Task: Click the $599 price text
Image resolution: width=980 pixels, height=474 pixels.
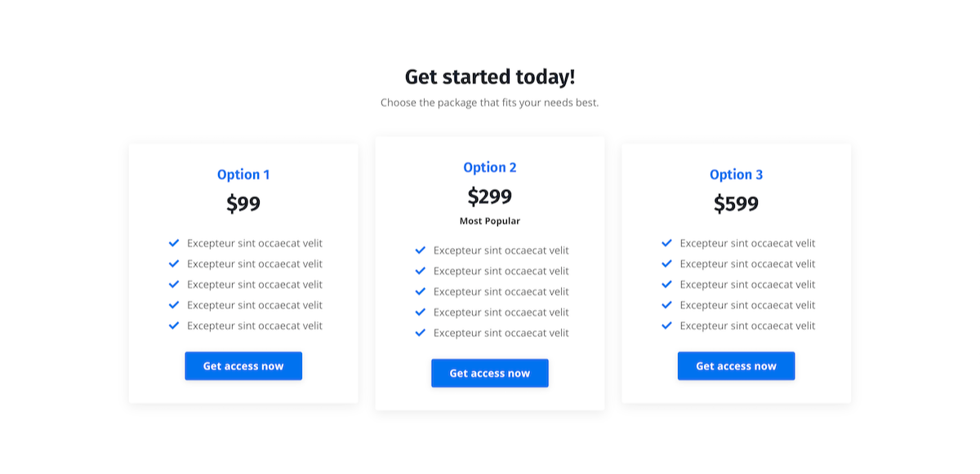Action: click(737, 203)
